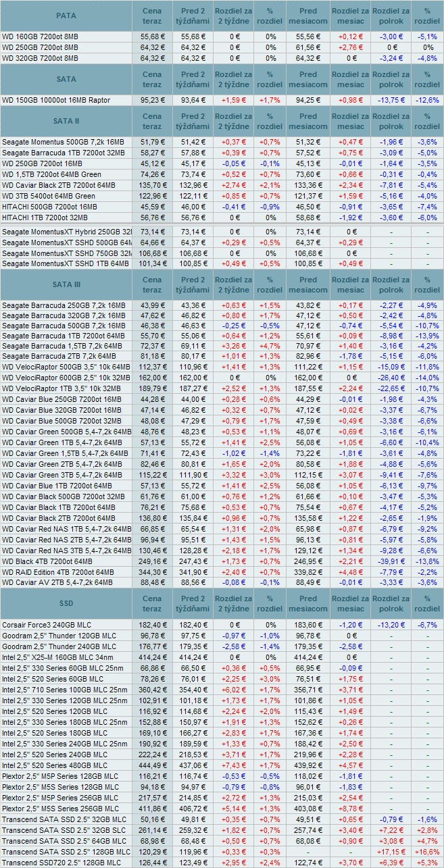The height and width of the screenshot is (868, 444).
Task: Click the PATA section header
Action: pos(66,15)
